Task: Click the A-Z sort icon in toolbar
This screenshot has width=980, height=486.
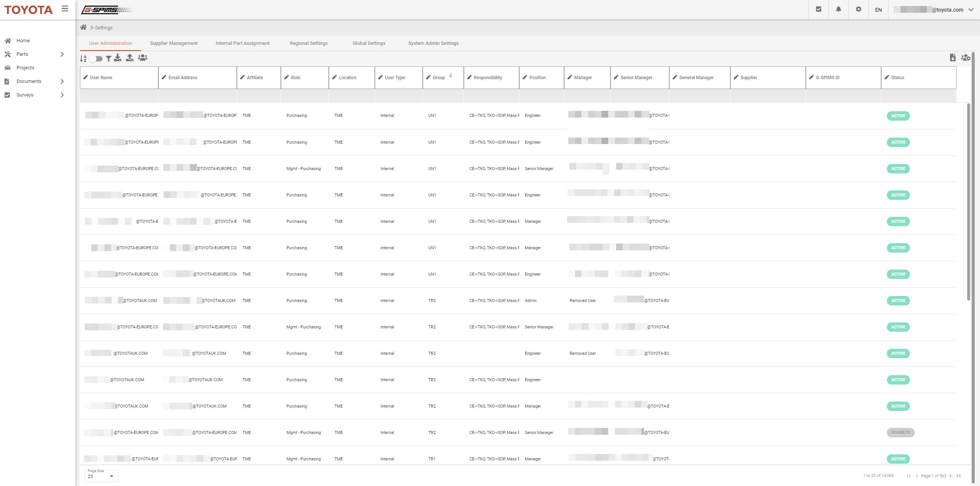Action: pyautogui.click(x=83, y=58)
